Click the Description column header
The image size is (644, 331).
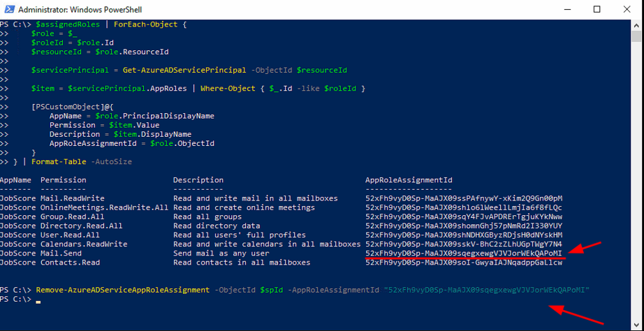[x=198, y=180]
